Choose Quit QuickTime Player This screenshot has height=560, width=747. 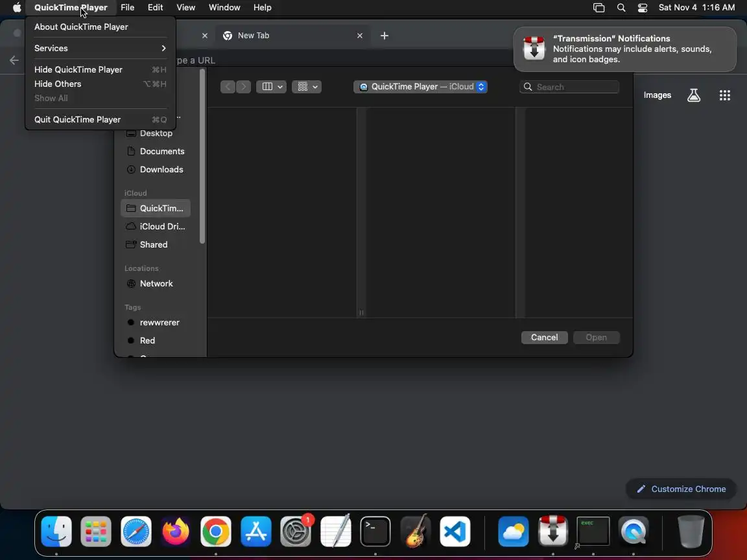coord(100,119)
